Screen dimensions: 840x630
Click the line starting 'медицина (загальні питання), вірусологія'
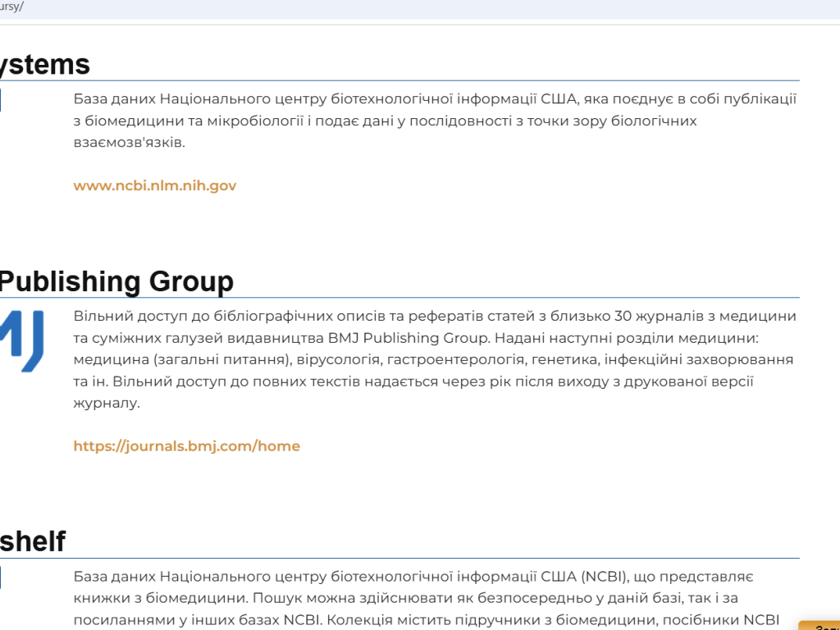[x=433, y=359]
